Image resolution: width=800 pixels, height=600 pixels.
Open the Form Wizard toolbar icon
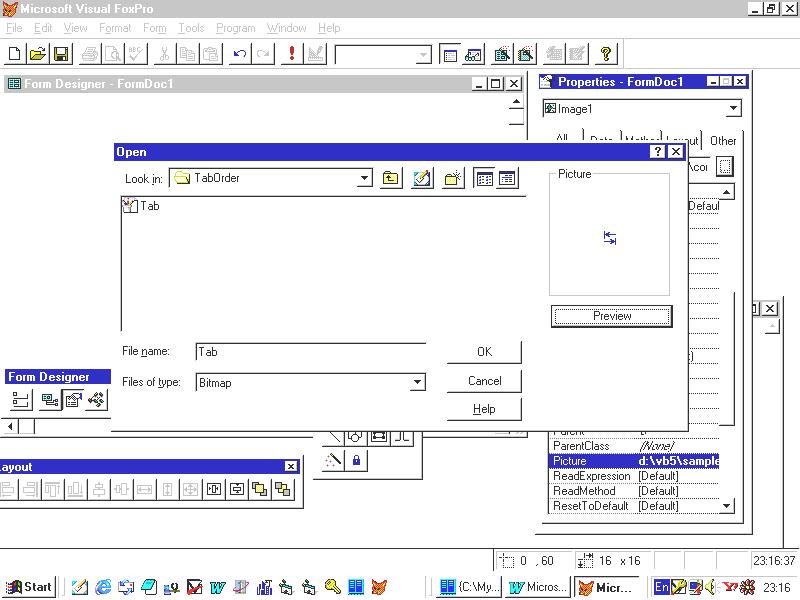point(503,54)
